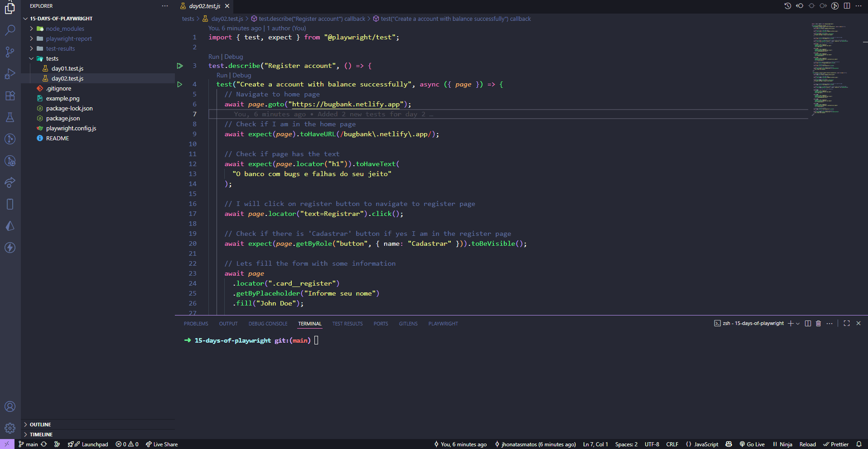This screenshot has height=449, width=868.
Task: Open the Extensions view
Action: point(10,96)
